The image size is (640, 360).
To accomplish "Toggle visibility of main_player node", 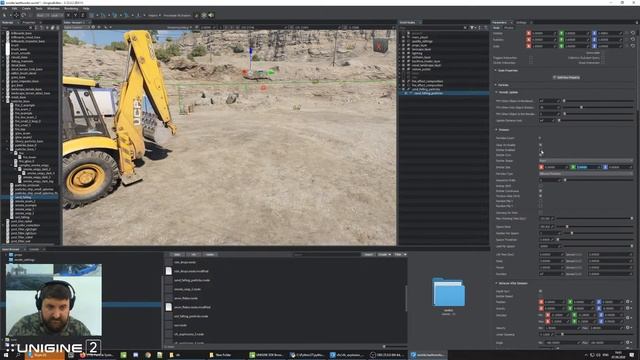I will pos(403,37).
